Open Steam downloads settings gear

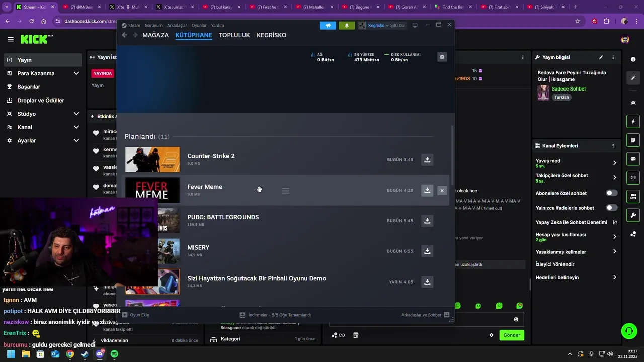pos(442,57)
